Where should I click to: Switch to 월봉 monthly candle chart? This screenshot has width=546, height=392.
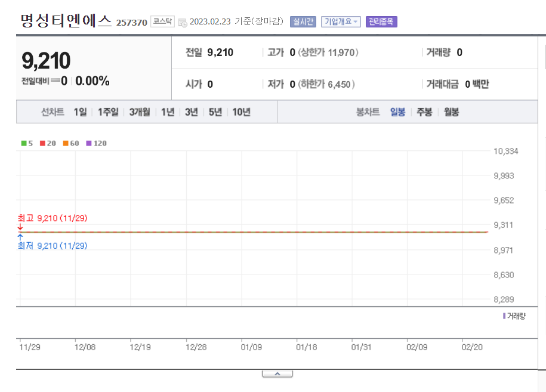click(x=451, y=112)
